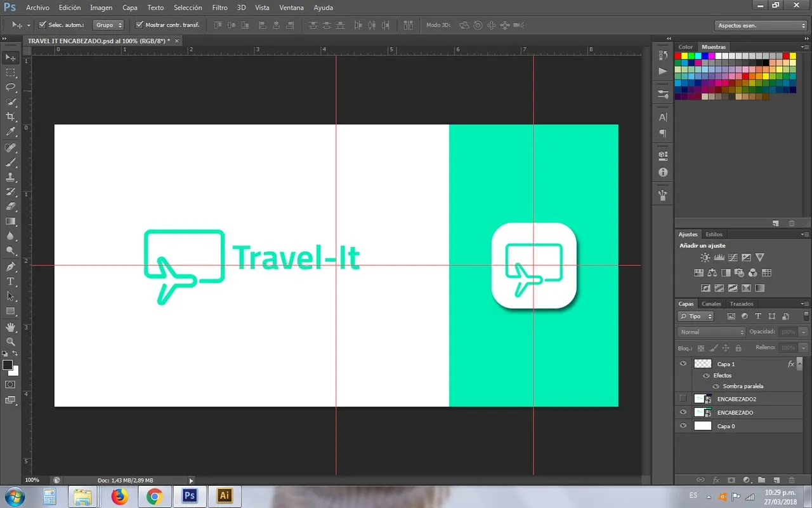This screenshot has width=812, height=508.
Task: Select the Clone Stamp tool
Action: coord(10,177)
